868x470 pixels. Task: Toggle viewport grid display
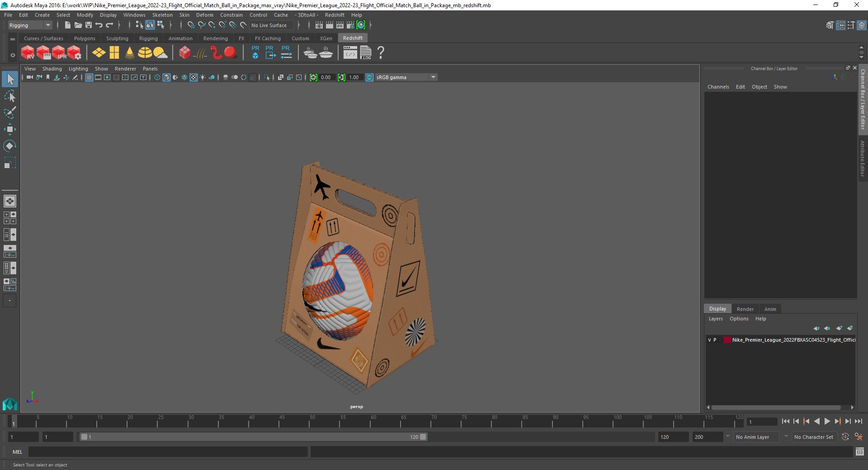tap(89, 77)
